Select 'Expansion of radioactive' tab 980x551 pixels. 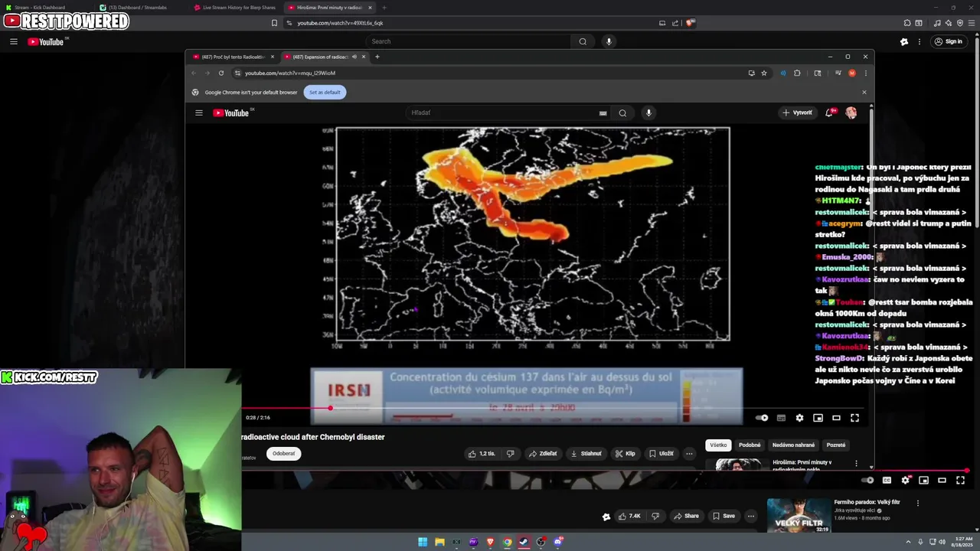(x=320, y=57)
